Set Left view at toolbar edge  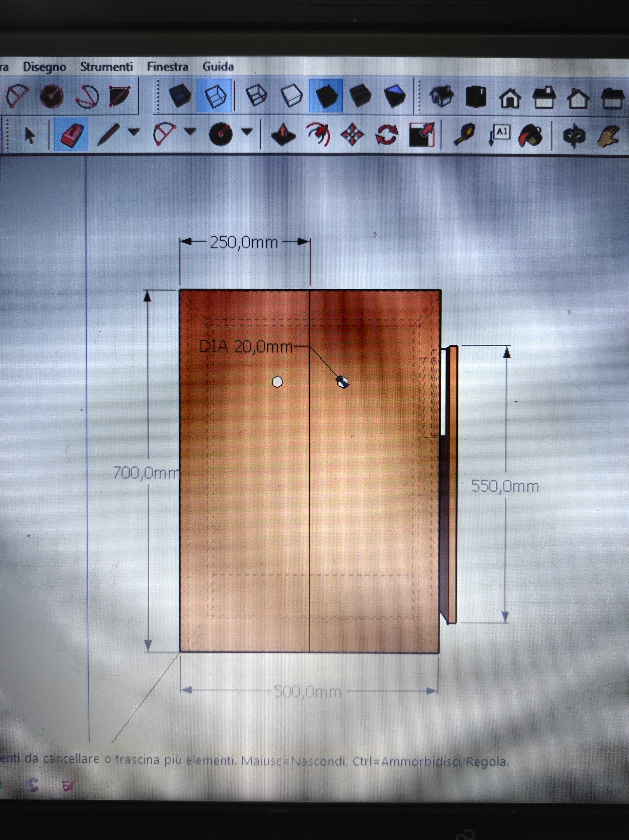pyautogui.click(x=612, y=99)
